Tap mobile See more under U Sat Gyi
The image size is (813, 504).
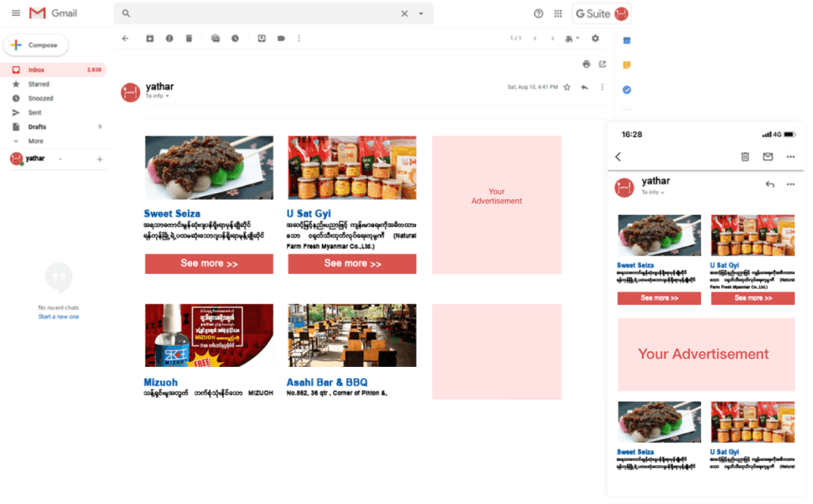(753, 298)
